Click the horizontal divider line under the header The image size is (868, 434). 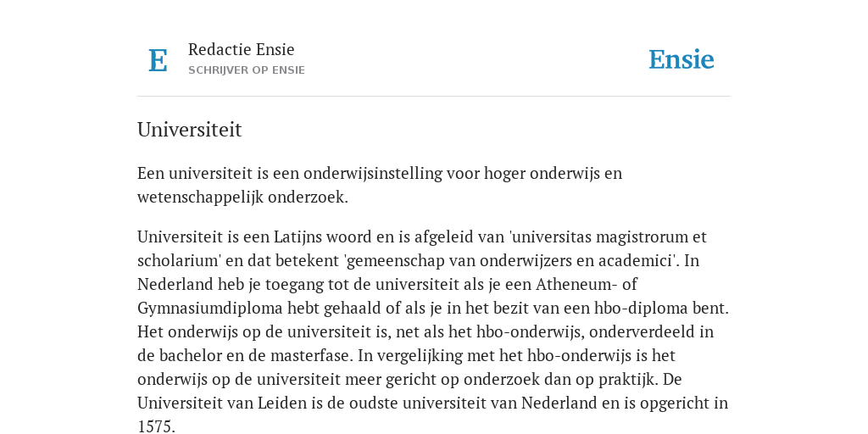point(434,97)
